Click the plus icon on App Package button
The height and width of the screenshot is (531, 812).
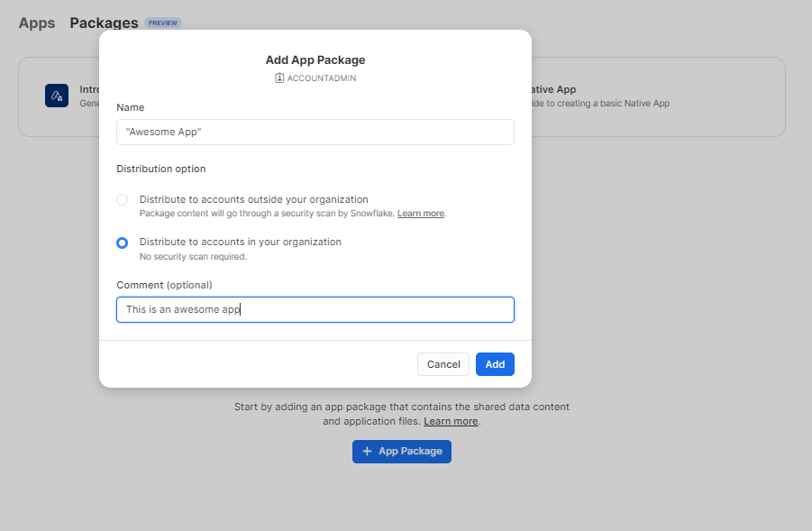(365, 451)
